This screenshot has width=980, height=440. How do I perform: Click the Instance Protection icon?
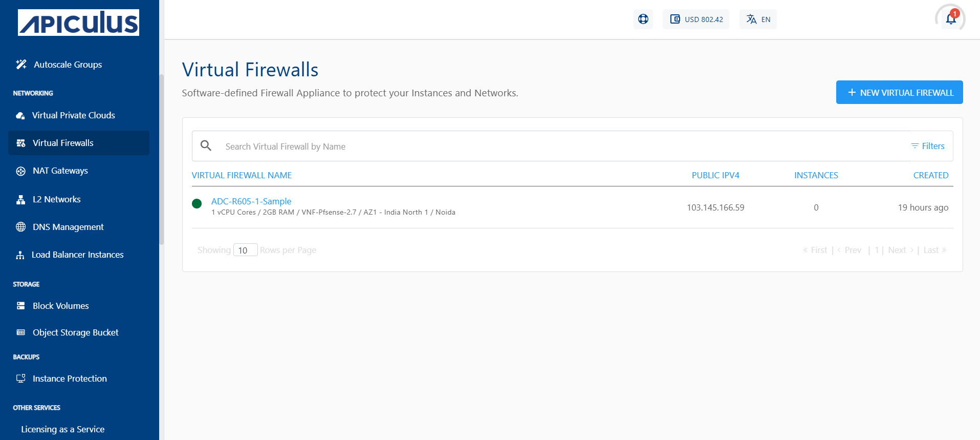21,379
